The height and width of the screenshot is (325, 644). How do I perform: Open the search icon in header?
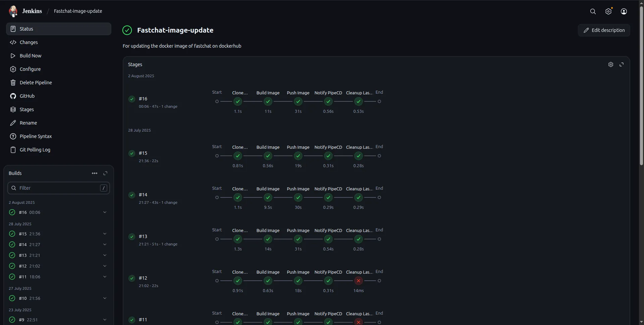pos(593,11)
